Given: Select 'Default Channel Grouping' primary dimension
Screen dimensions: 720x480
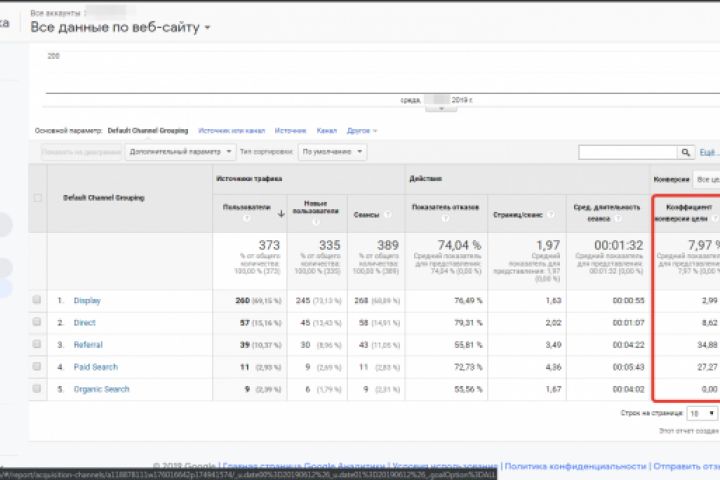Looking at the screenshot, I should coord(148,131).
